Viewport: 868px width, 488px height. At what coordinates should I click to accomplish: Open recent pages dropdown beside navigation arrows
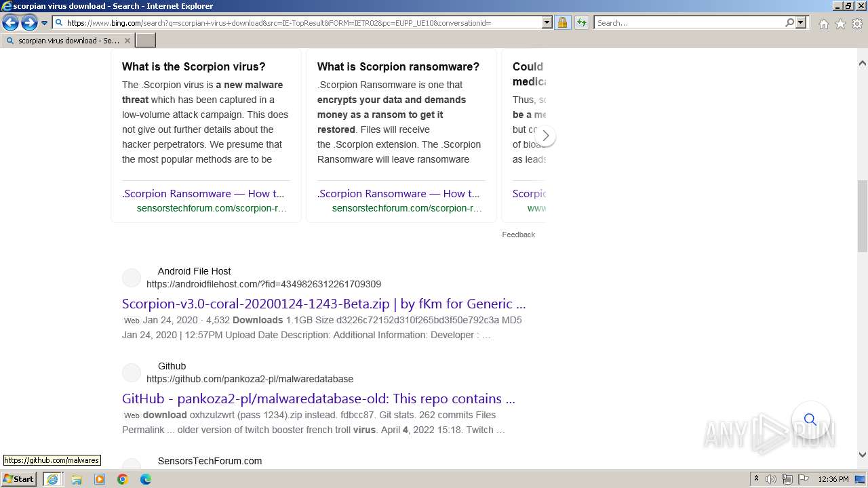[45, 23]
